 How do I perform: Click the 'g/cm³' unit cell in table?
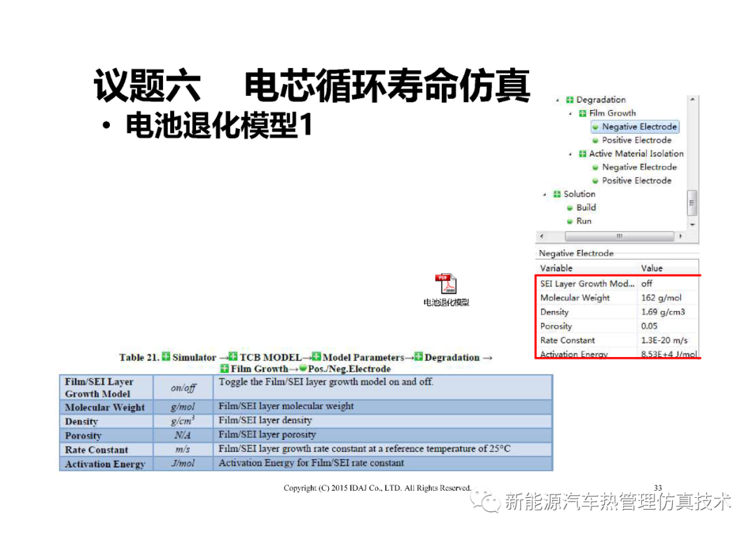[183, 421]
